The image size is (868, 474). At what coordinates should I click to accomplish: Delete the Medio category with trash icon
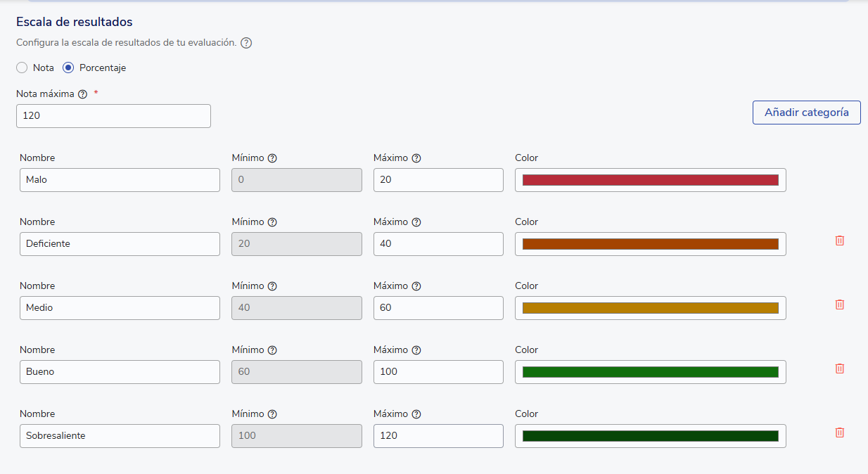coord(839,305)
